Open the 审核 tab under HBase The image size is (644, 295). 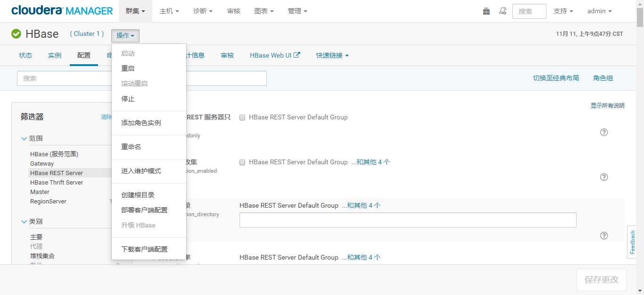tap(227, 55)
